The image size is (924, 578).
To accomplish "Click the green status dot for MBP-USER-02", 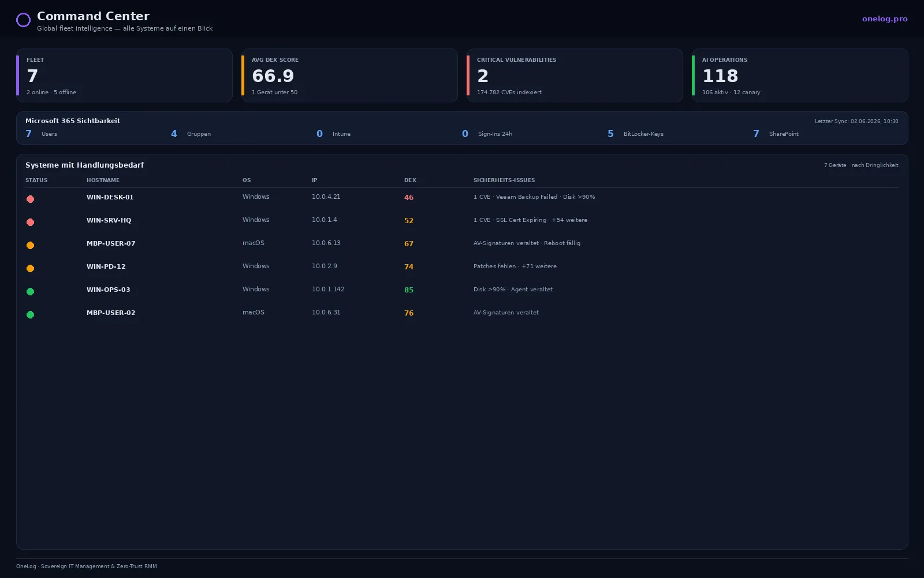I will coord(31,314).
